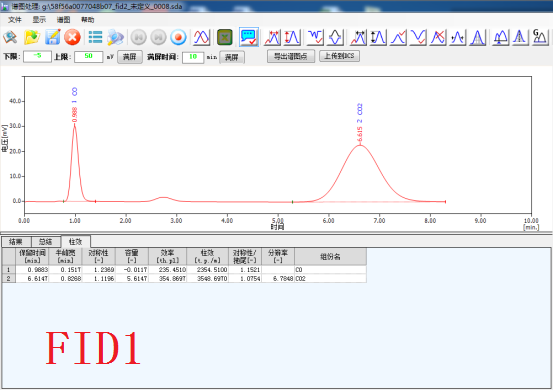Click the search magnifier icon at toolbar start
The image size is (554, 391).
[x=10, y=37]
